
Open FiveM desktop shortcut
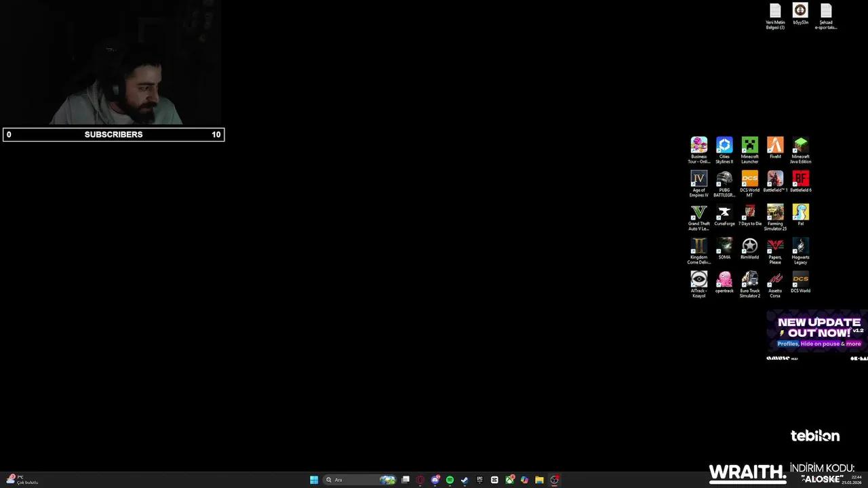(x=775, y=146)
